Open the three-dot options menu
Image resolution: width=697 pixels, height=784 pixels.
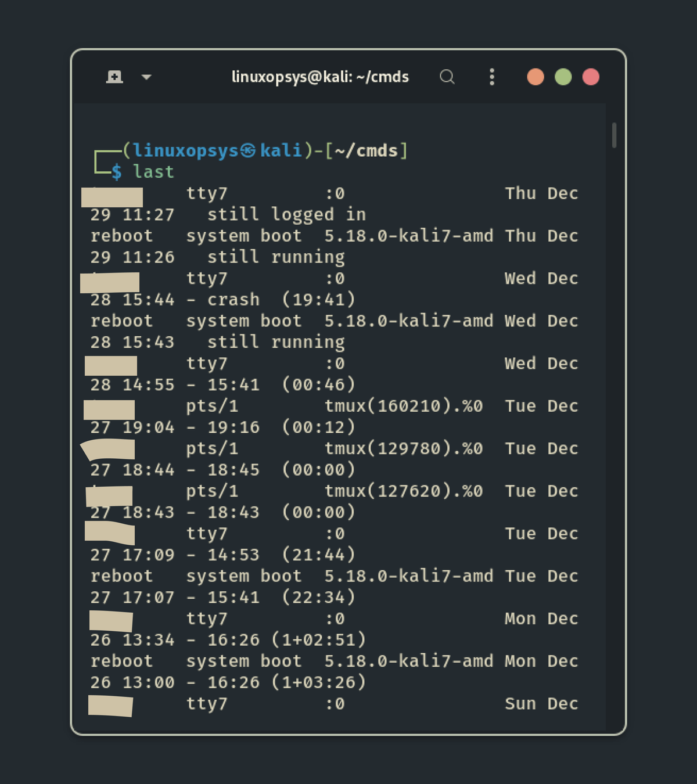pyautogui.click(x=492, y=77)
